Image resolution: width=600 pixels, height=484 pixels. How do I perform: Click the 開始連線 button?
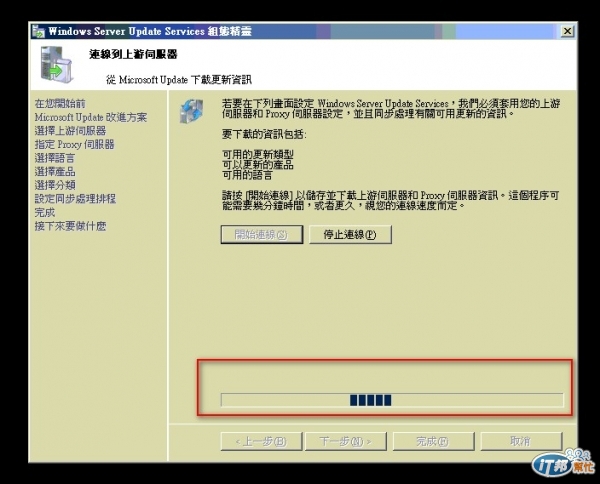point(262,235)
